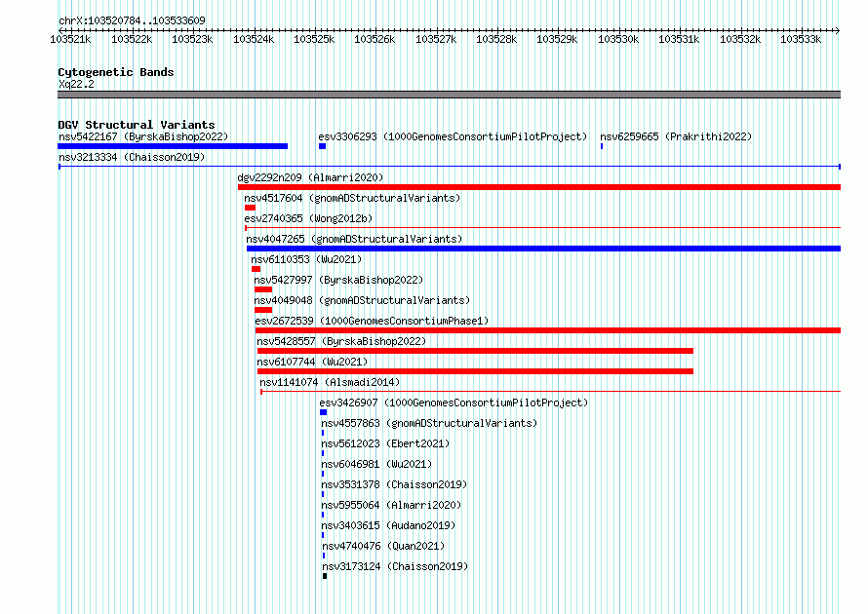Click the 103530k ruler position
Viewport: 868px width, 614px height.
[618, 39]
